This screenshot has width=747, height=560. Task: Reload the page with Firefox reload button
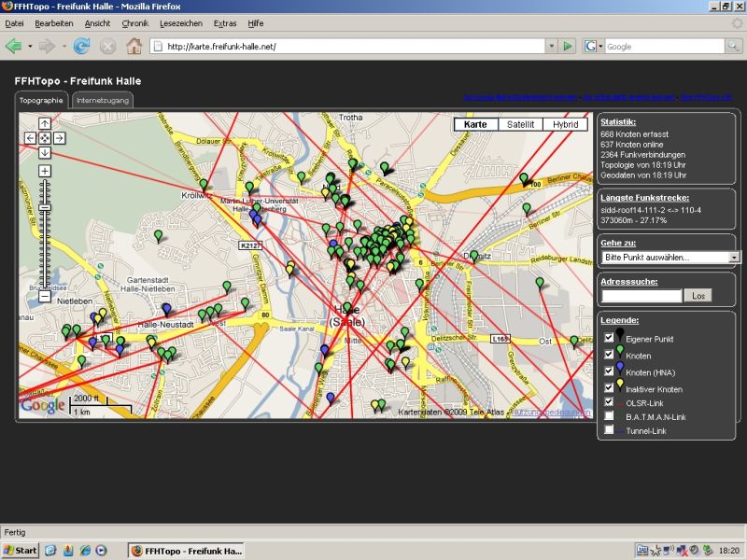click(82, 46)
